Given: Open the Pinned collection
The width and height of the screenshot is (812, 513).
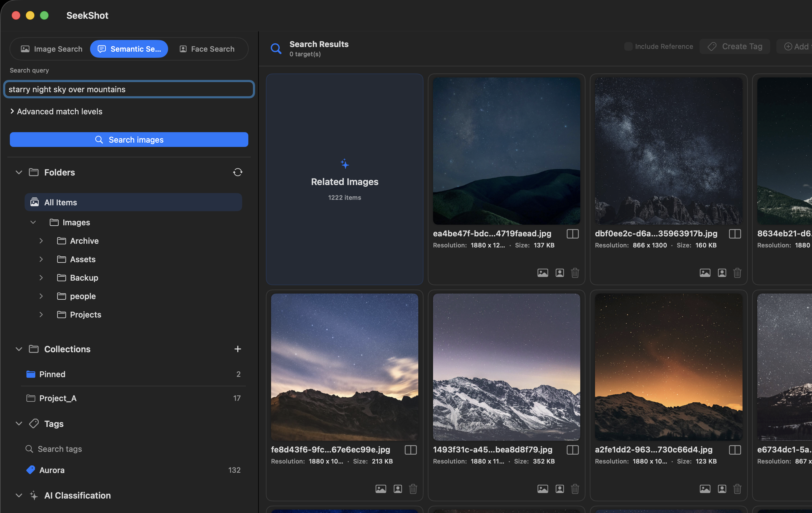Looking at the screenshot, I should tap(133, 374).
